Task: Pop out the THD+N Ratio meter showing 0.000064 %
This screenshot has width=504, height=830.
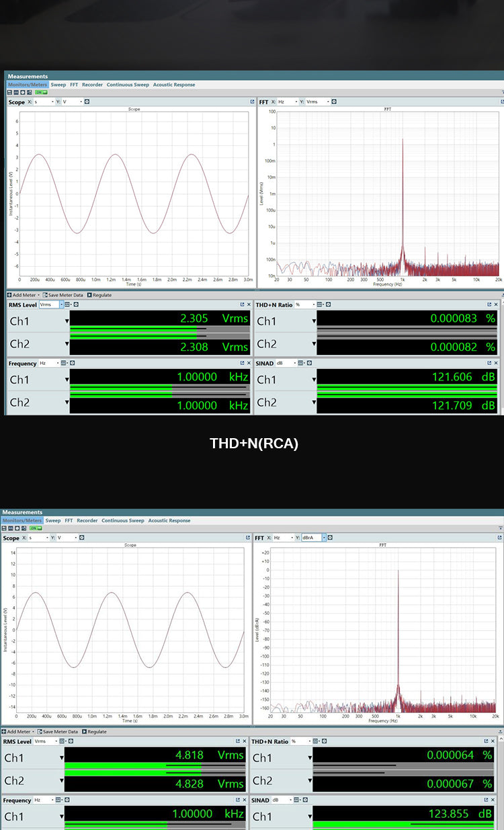Action: (493, 741)
